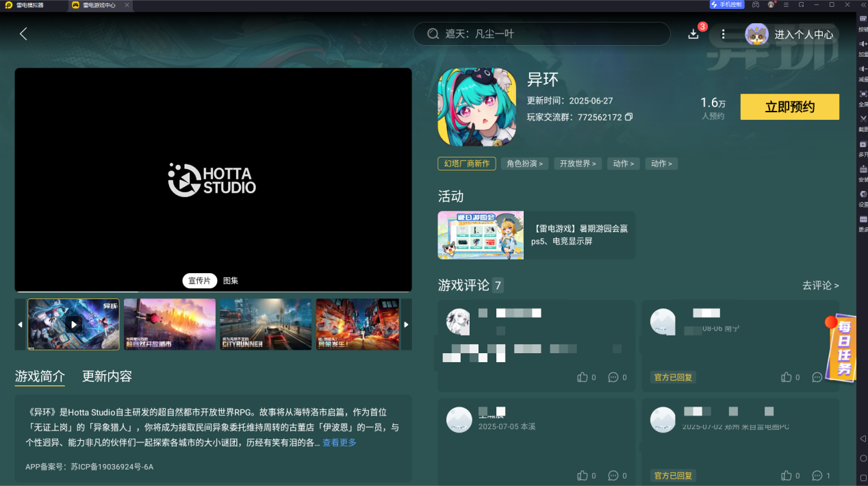
Task: Click the gamepad icon in title bar
Action: point(756,5)
